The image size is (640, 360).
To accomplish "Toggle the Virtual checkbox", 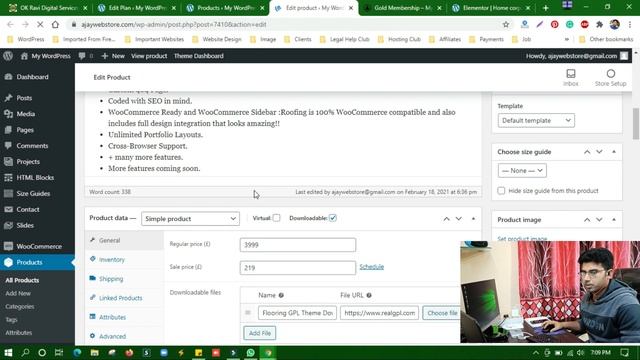I will (276, 218).
